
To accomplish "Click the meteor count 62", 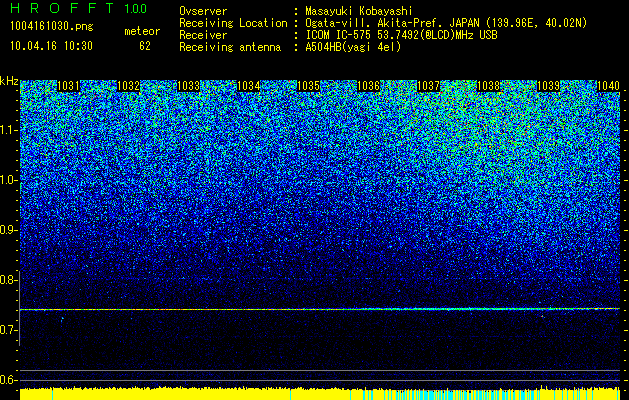I will (145, 46).
